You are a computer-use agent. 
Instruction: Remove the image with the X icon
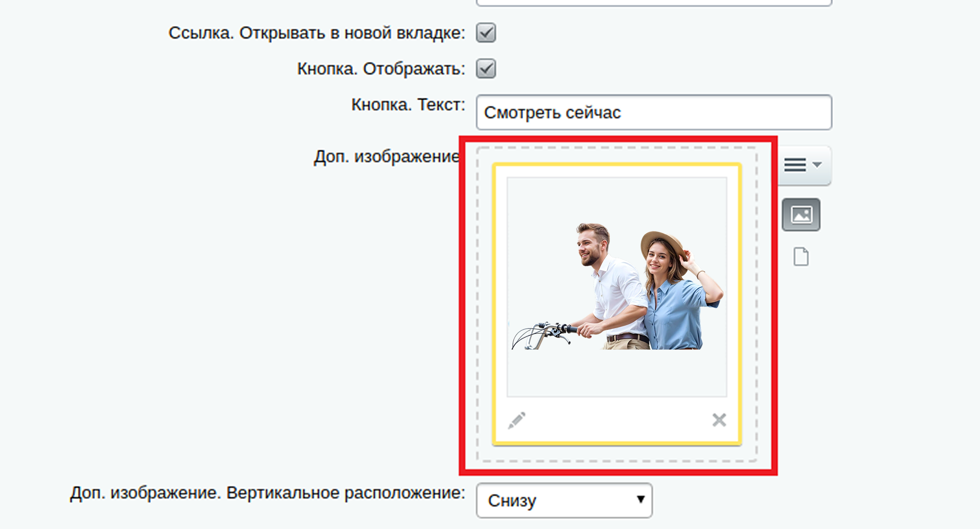tap(719, 420)
